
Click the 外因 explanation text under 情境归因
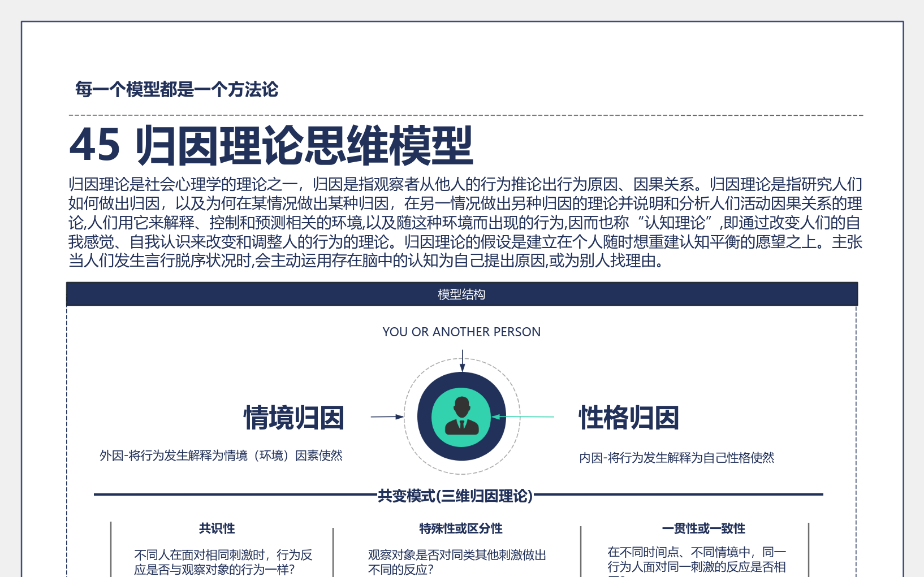point(222,454)
